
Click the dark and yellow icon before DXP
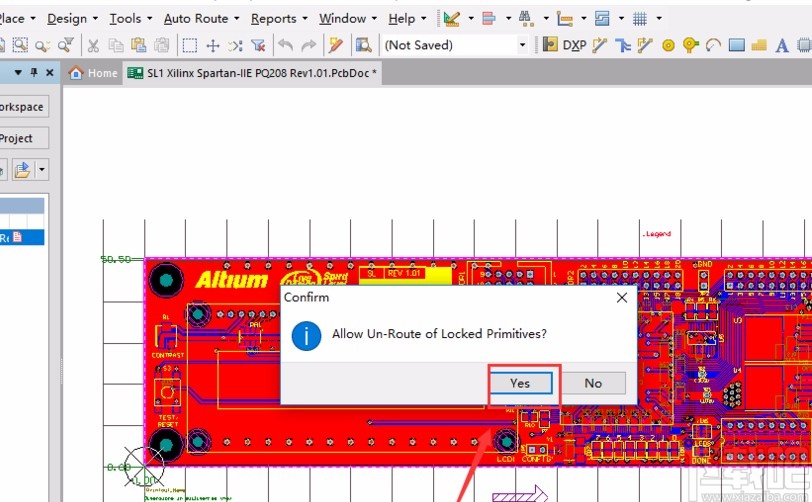pyautogui.click(x=550, y=45)
